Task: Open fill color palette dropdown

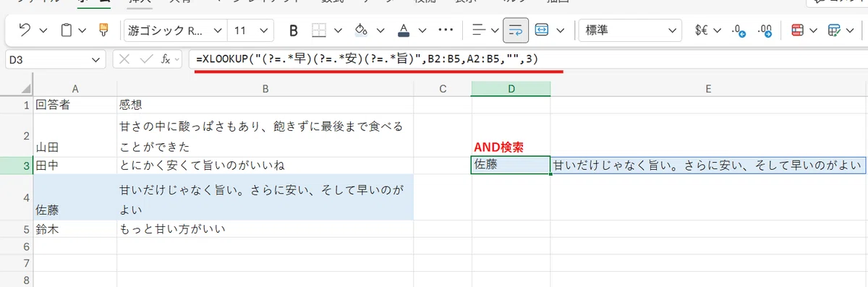Action: point(380,30)
